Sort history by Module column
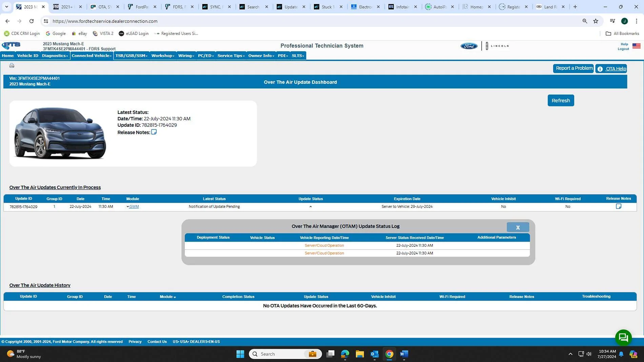The width and height of the screenshot is (644, 362). 168,297
